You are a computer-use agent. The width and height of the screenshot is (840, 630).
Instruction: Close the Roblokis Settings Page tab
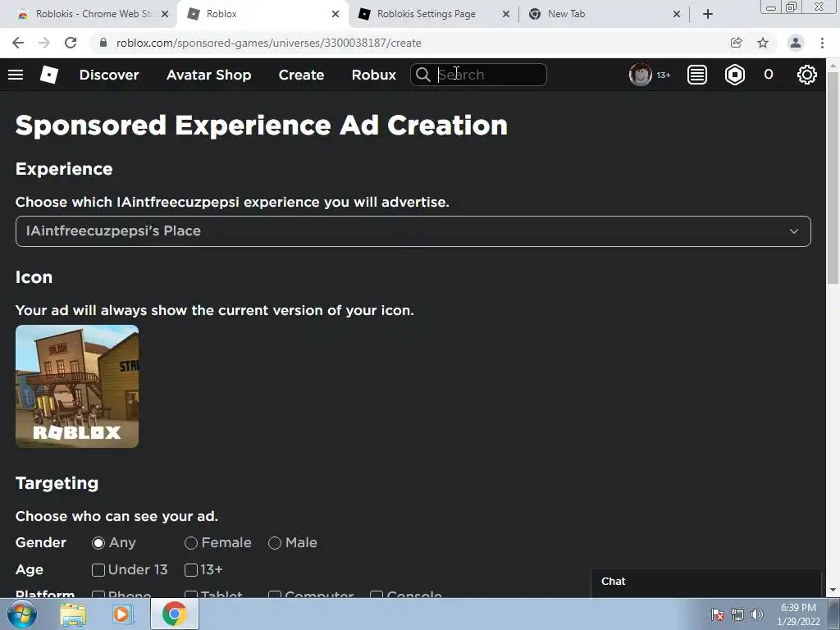pos(505,14)
